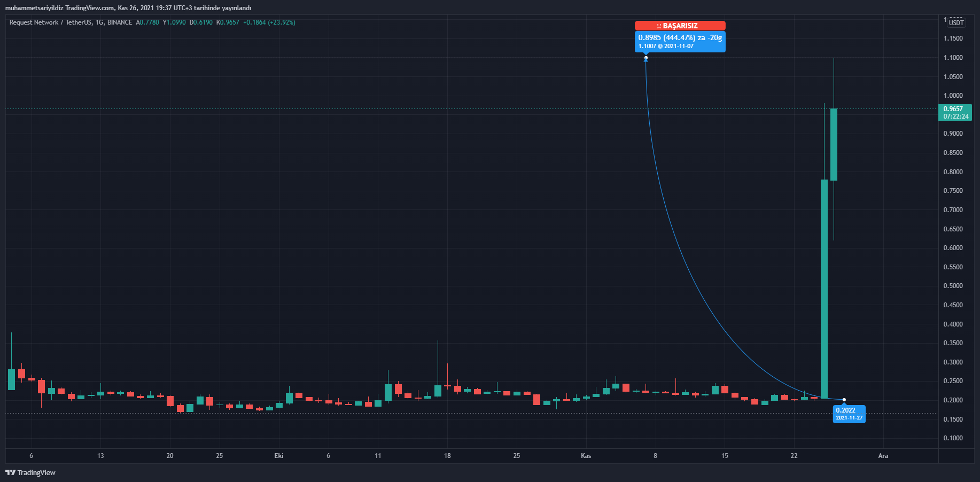Select the USDT currency badge
Viewport: 980px width, 482px height.
click(x=956, y=22)
